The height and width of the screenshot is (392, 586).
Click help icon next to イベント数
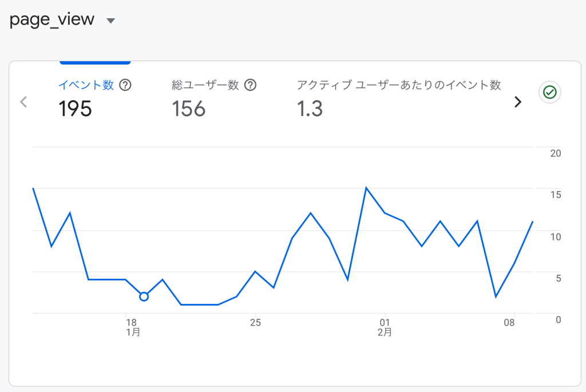point(125,85)
